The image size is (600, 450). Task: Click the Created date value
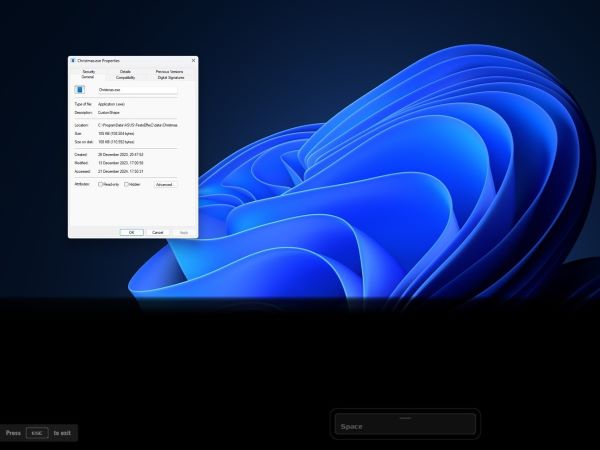tap(121, 155)
